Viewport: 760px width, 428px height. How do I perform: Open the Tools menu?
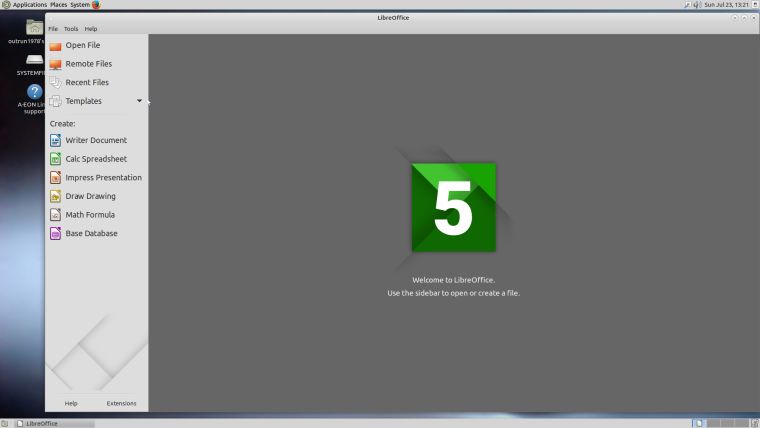71,29
